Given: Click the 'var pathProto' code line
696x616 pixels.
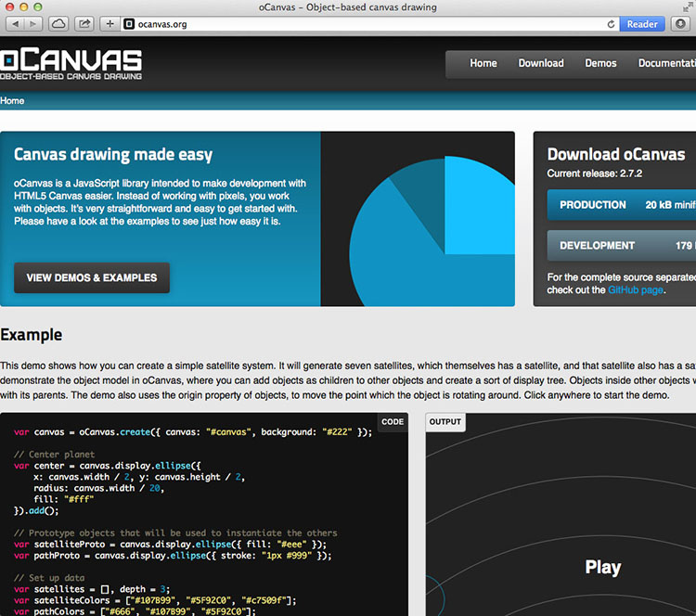Looking at the screenshot, I should [x=173, y=556].
